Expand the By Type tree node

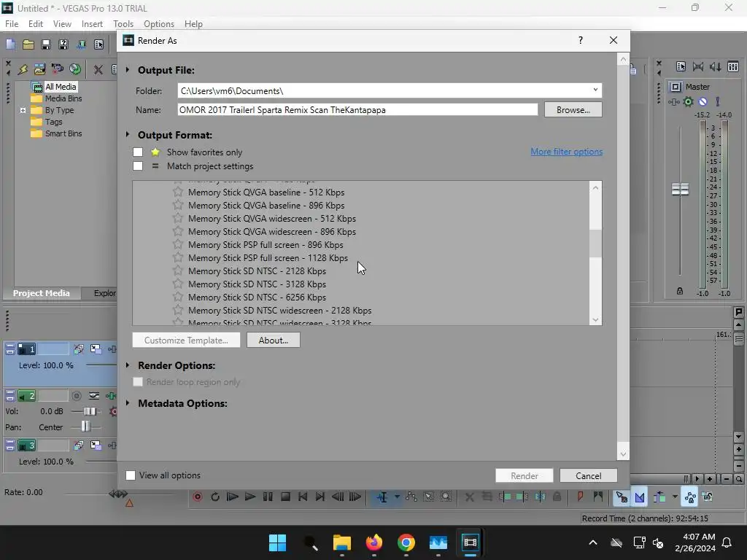[23, 110]
